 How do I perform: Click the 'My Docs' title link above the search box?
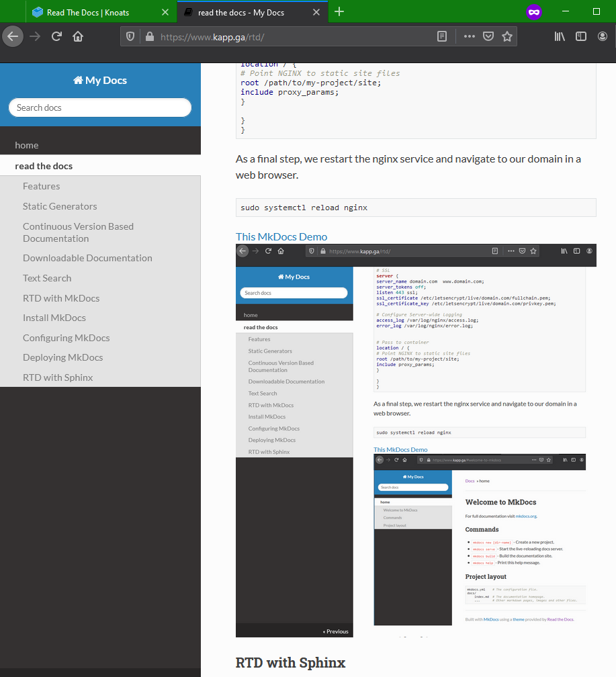point(100,81)
